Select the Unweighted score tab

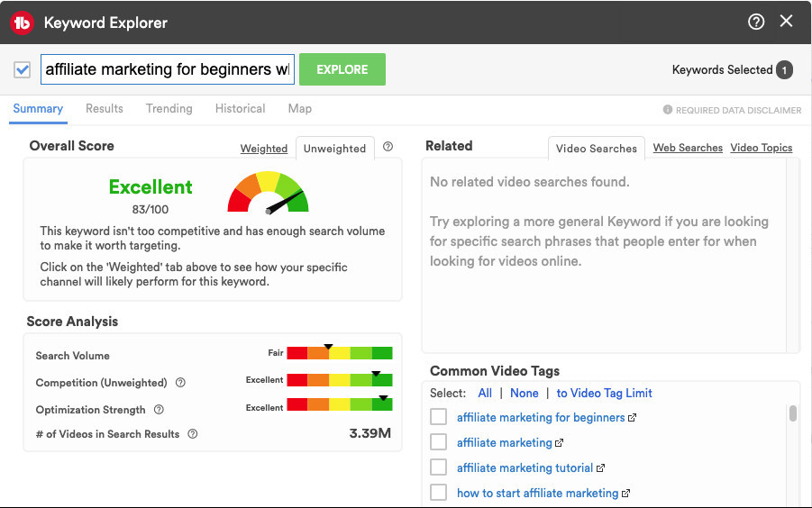click(x=334, y=149)
